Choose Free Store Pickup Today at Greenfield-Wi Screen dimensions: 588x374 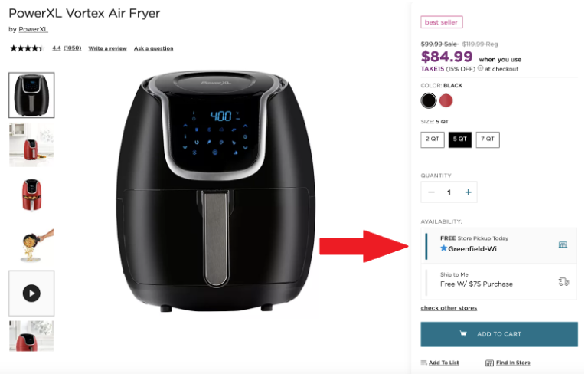click(x=498, y=245)
